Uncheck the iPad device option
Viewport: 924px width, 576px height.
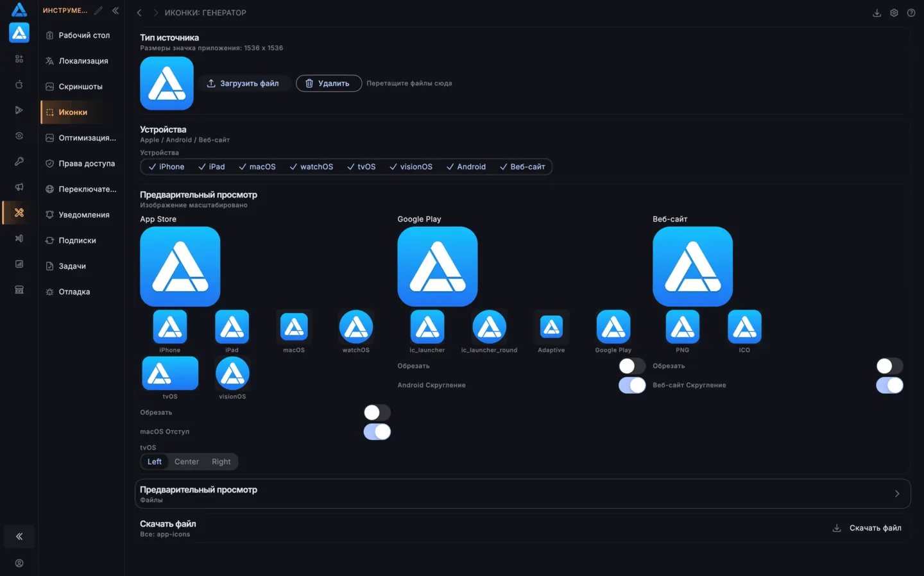click(212, 167)
